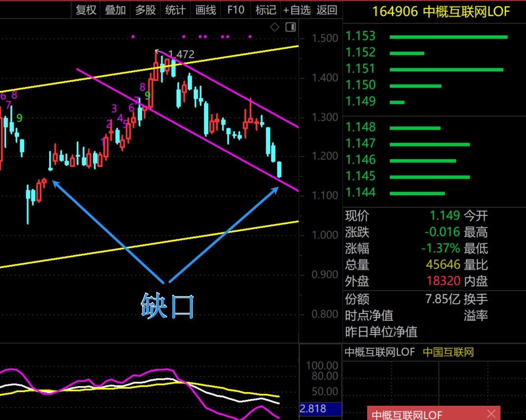Click the 标记 mark button
526x420 pixels.
click(266, 10)
